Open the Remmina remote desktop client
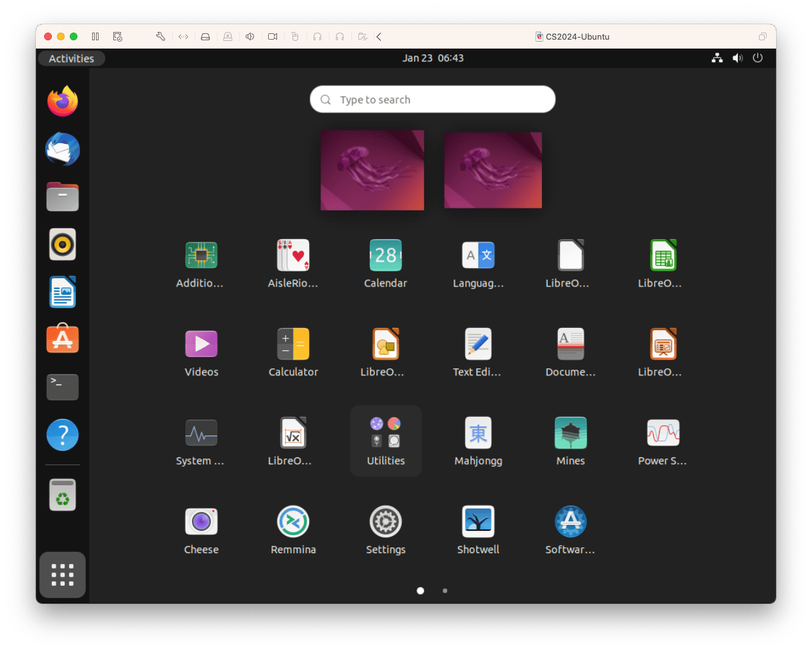Image resolution: width=812 pixels, height=651 pixels. [x=293, y=521]
